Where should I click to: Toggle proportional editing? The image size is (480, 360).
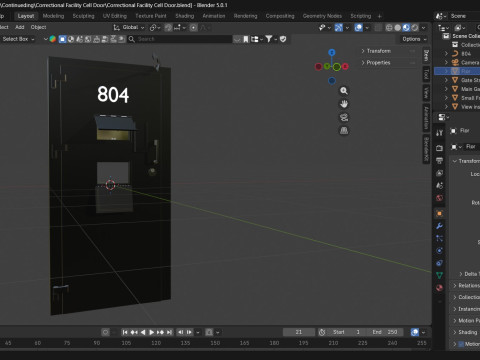pos(193,28)
